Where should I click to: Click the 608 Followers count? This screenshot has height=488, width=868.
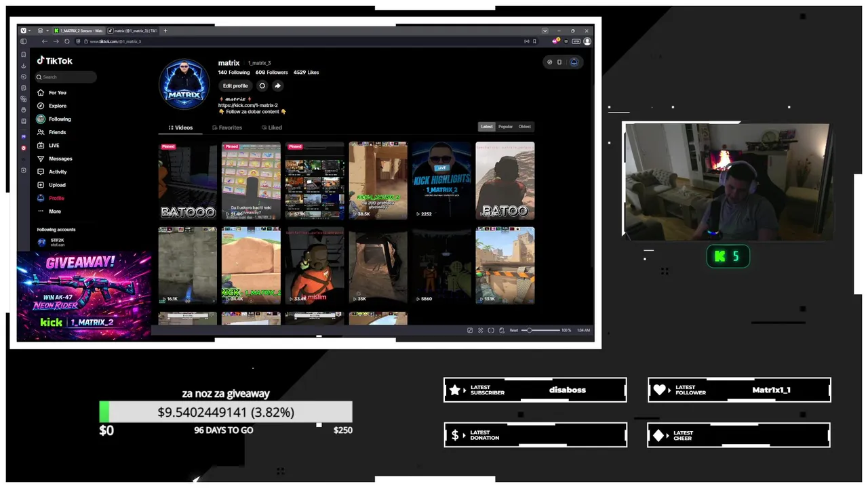[272, 73]
